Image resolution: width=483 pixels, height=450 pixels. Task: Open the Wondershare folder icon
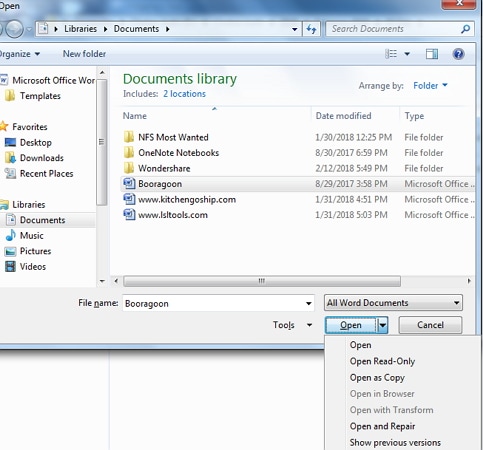coord(129,168)
